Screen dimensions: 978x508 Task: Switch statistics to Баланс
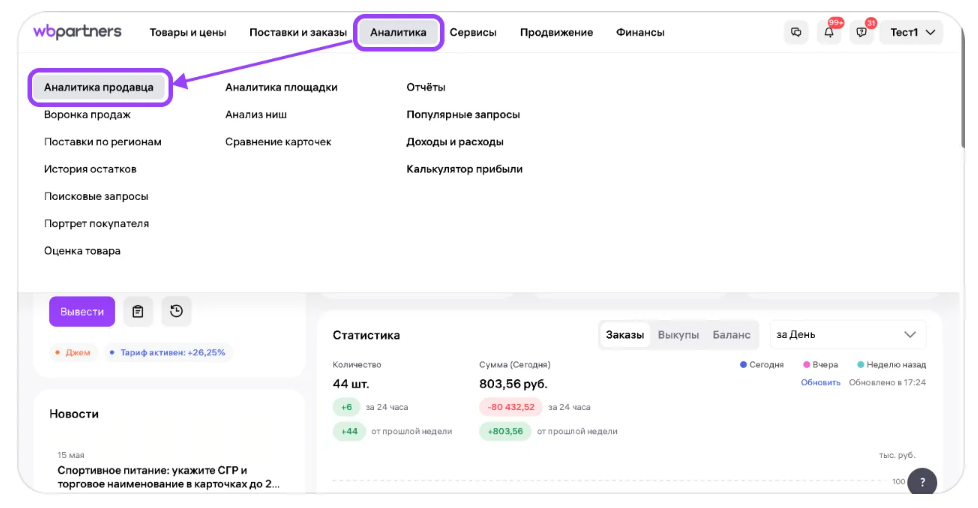pyautogui.click(x=731, y=335)
